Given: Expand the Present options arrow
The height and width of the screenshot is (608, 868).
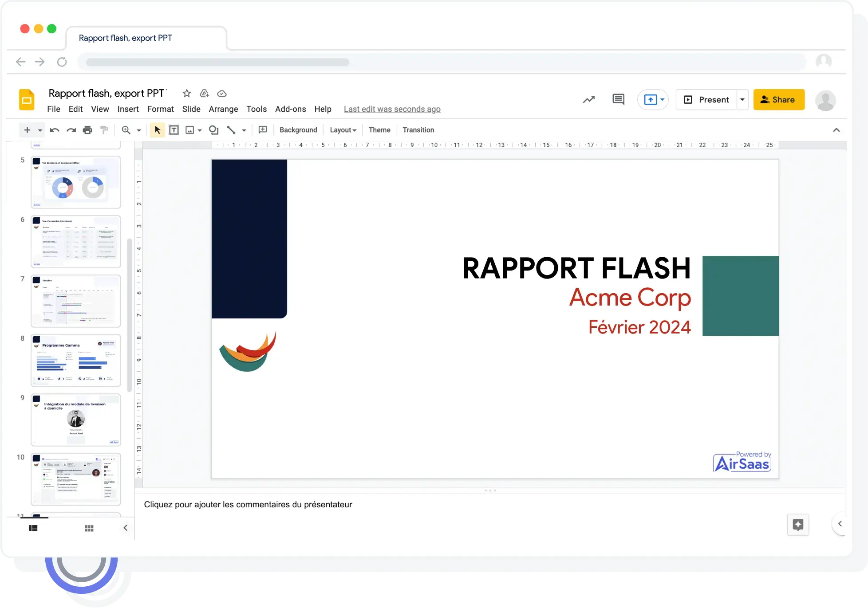Looking at the screenshot, I should (x=742, y=99).
